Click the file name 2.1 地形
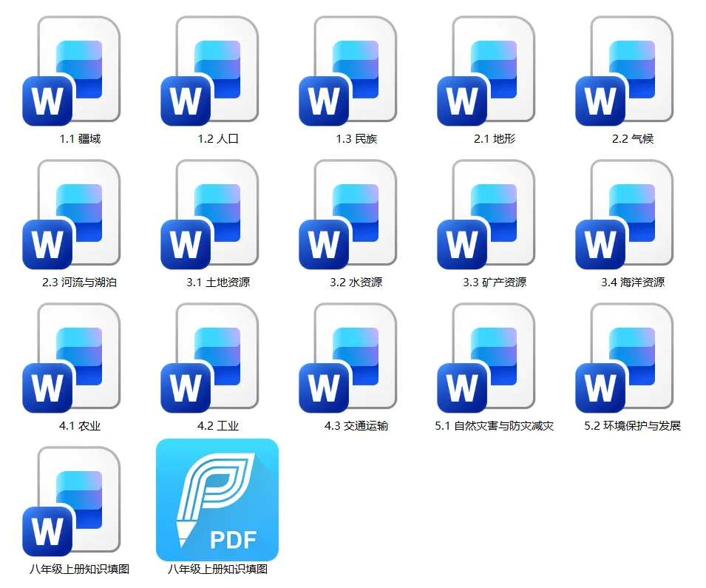 pos(495,139)
